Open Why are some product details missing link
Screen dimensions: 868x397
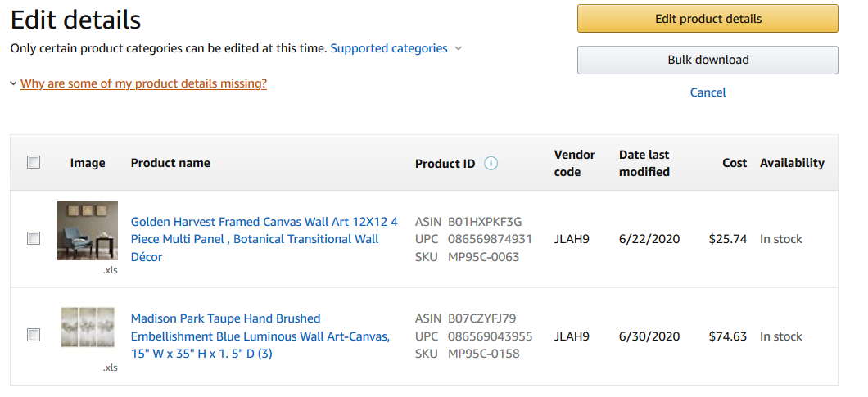coord(143,83)
